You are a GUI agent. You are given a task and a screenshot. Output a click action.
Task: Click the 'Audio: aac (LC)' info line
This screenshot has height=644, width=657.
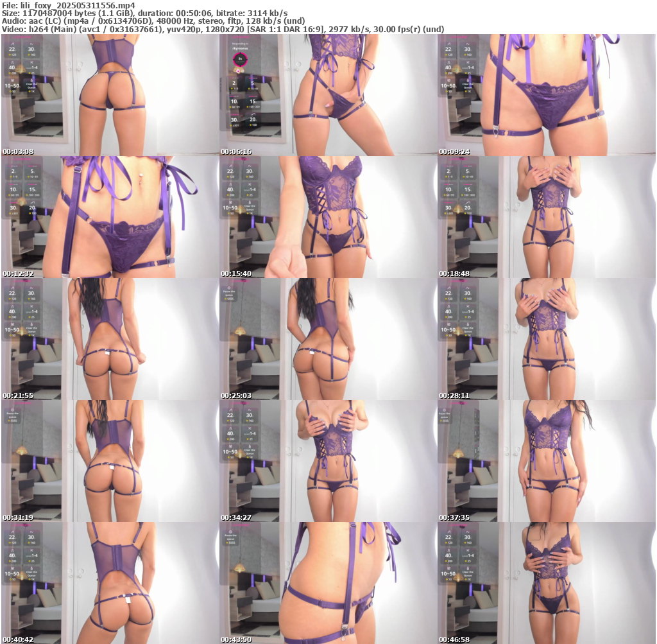153,21
